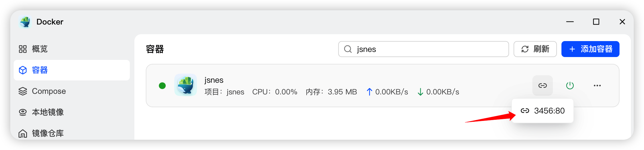
Task: Click the jsnes container whale thumbnail
Action: click(x=186, y=85)
